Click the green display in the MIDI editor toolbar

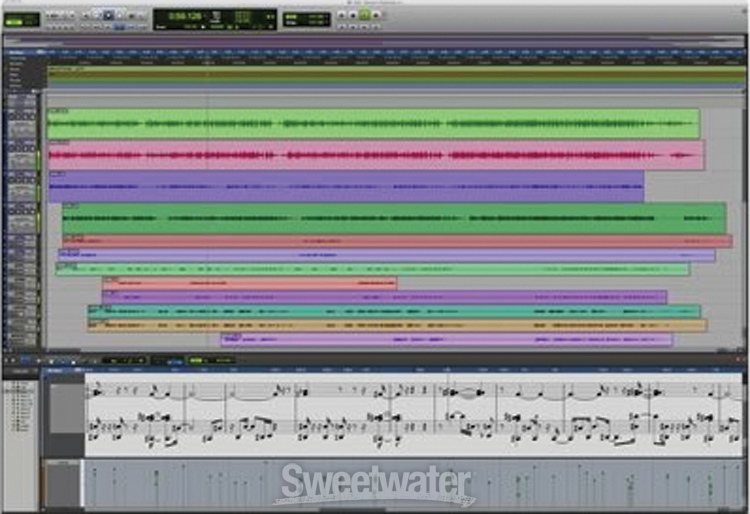pos(210,361)
